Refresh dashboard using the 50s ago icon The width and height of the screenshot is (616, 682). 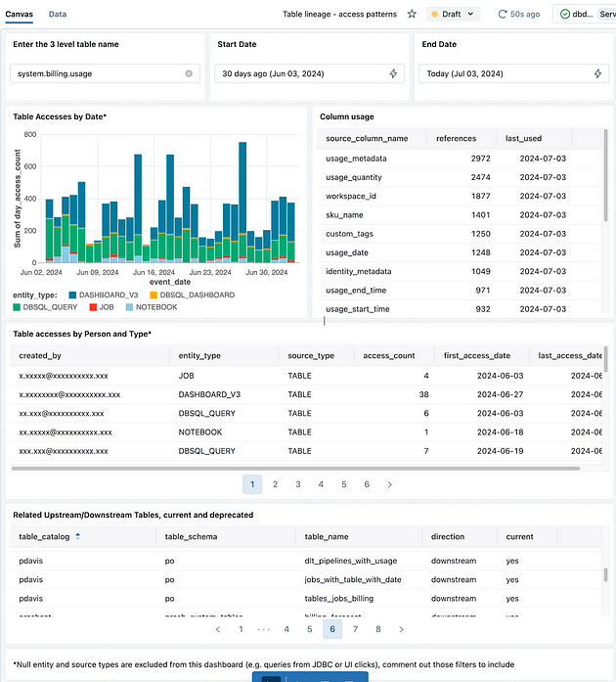(503, 15)
